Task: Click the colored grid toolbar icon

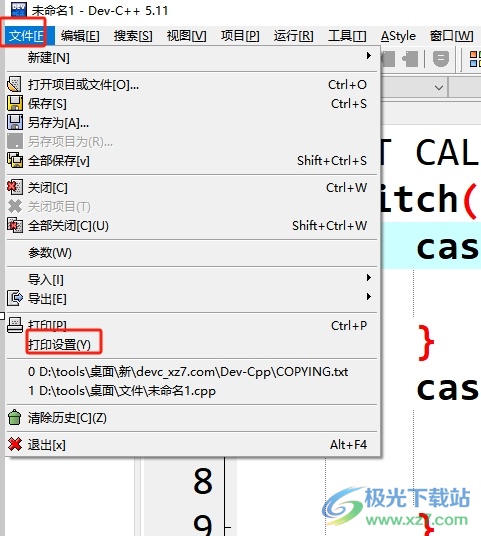Action: point(475,59)
